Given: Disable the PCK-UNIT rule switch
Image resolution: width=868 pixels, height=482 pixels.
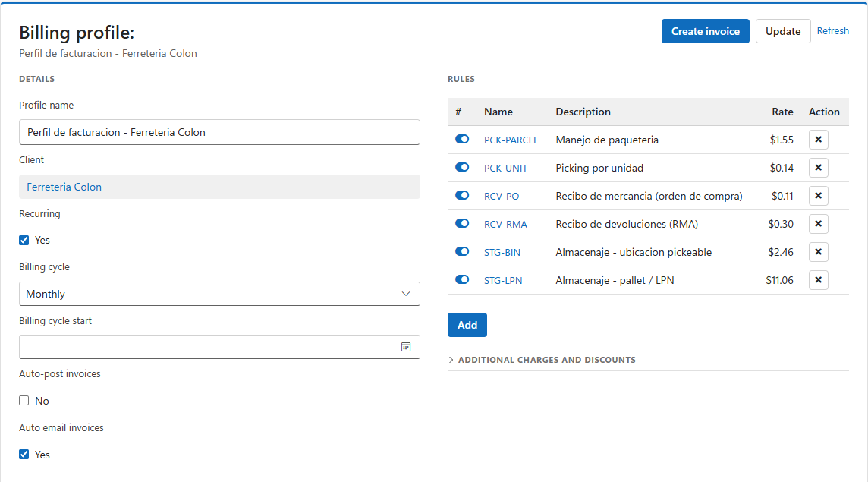Looking at the screenshot, I should pos(462,167).
